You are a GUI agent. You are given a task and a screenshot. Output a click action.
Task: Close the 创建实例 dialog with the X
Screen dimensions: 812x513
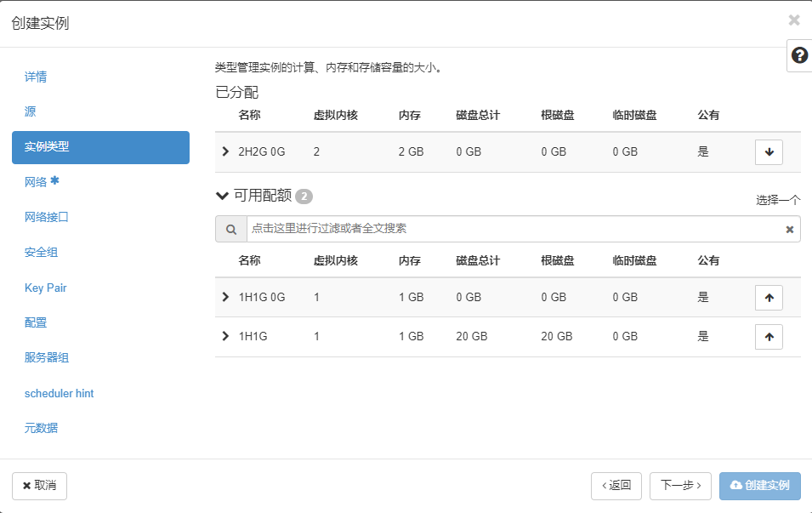[x=794, y=20]
